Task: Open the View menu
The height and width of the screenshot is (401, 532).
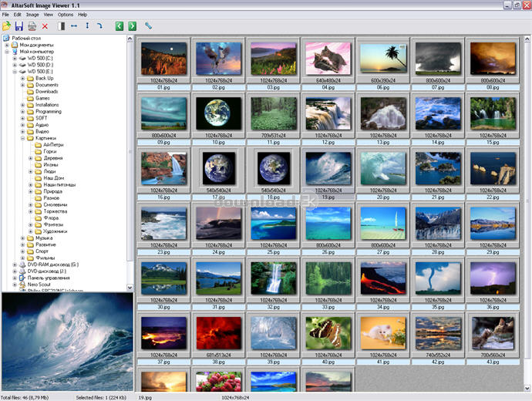Action: click(x=48, y=15)
